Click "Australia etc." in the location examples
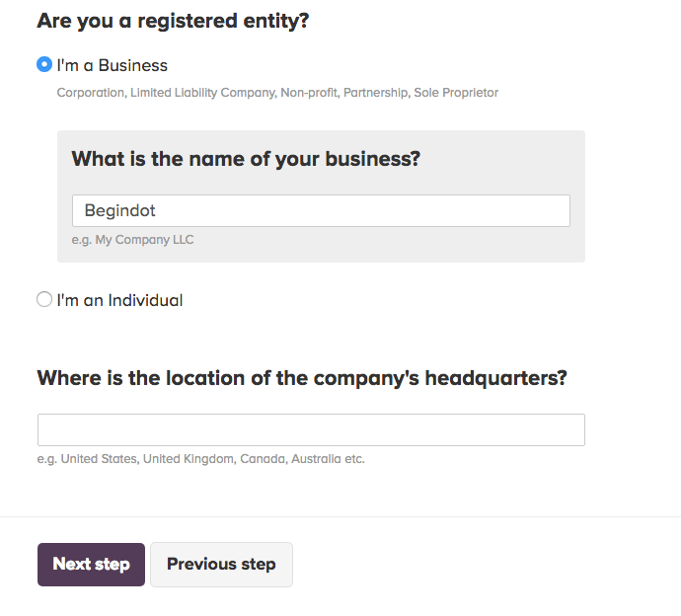This screenshot has width=681, height=616. pos(328,459)
